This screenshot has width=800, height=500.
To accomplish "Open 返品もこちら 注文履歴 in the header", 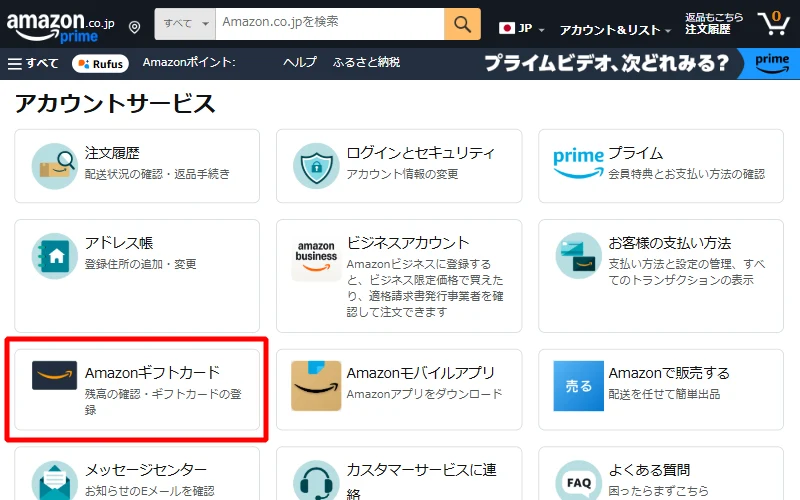I will tap(714, 23).
